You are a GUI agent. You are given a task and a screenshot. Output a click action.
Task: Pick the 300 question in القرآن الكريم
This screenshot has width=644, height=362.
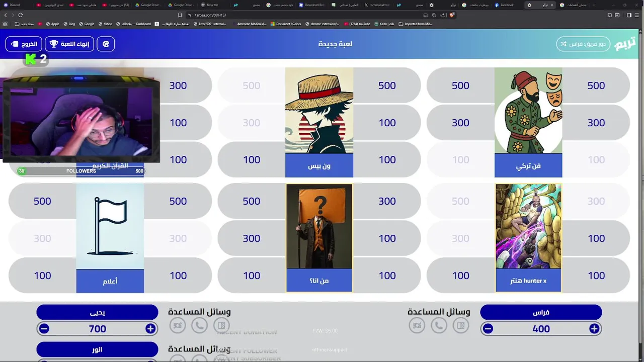coord(178,85)
